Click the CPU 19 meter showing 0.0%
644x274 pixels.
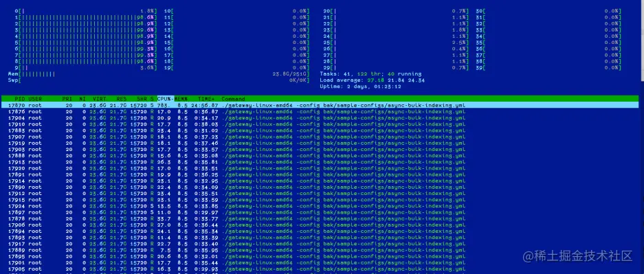237,68
